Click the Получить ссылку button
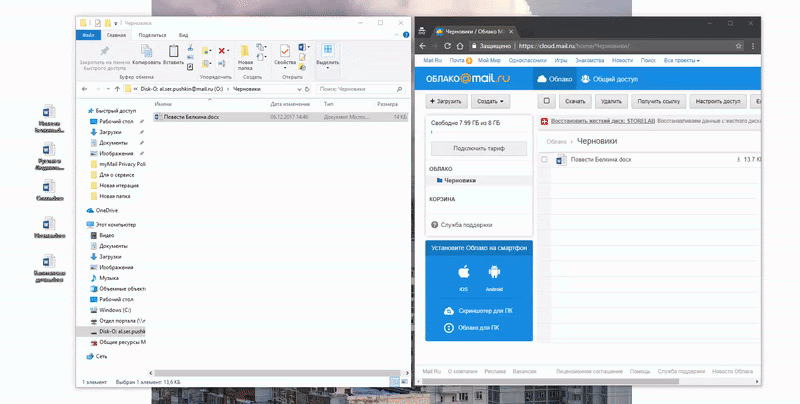 [x=659, y=102]
